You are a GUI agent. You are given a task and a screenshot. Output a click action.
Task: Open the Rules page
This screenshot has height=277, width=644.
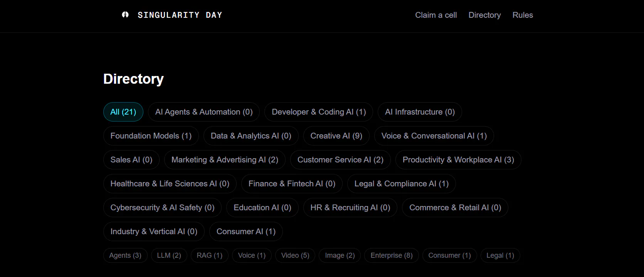click(x=523, y=15)
